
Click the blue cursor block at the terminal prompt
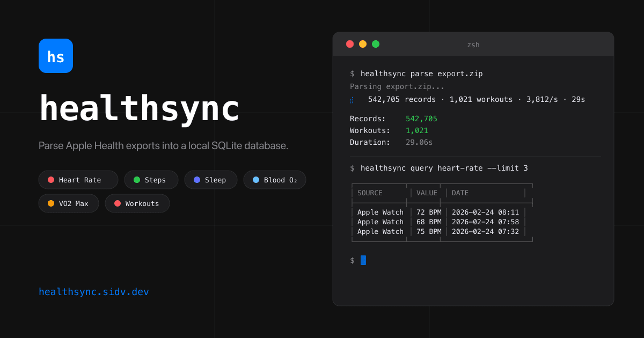[x=364, y=260]
